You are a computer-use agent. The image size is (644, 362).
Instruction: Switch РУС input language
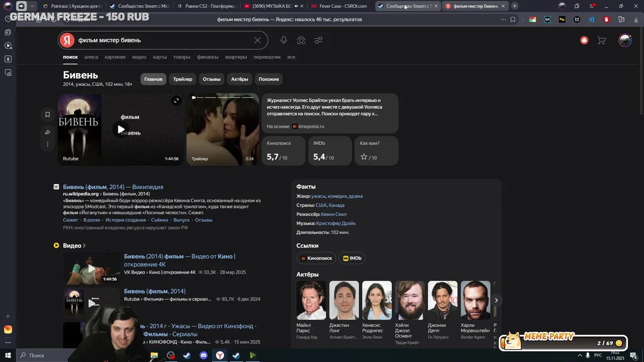[598, 355]
